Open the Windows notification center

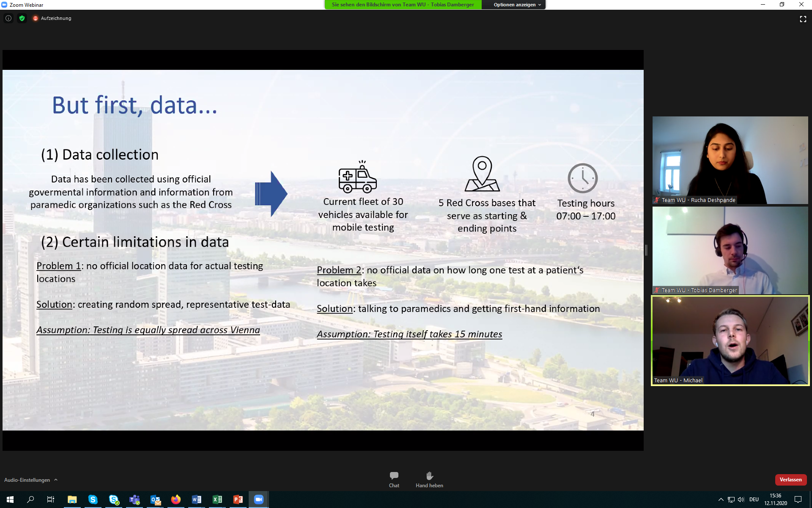(x=798, y=500)
